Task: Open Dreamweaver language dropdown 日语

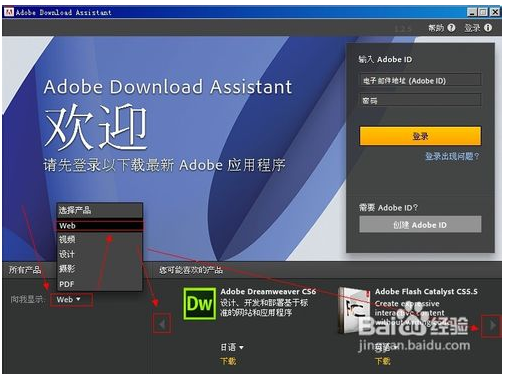Action: [232, 347]
